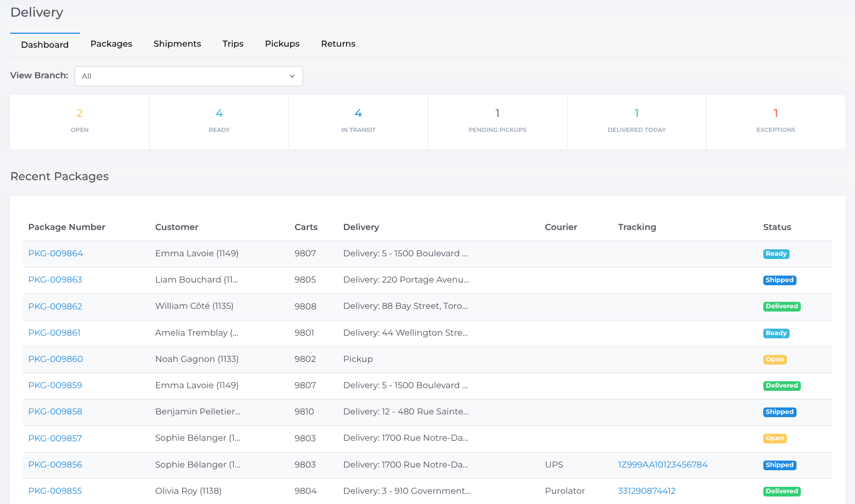Click the Purolator courier cell
The image size is (855, 504).
(565, 491)
